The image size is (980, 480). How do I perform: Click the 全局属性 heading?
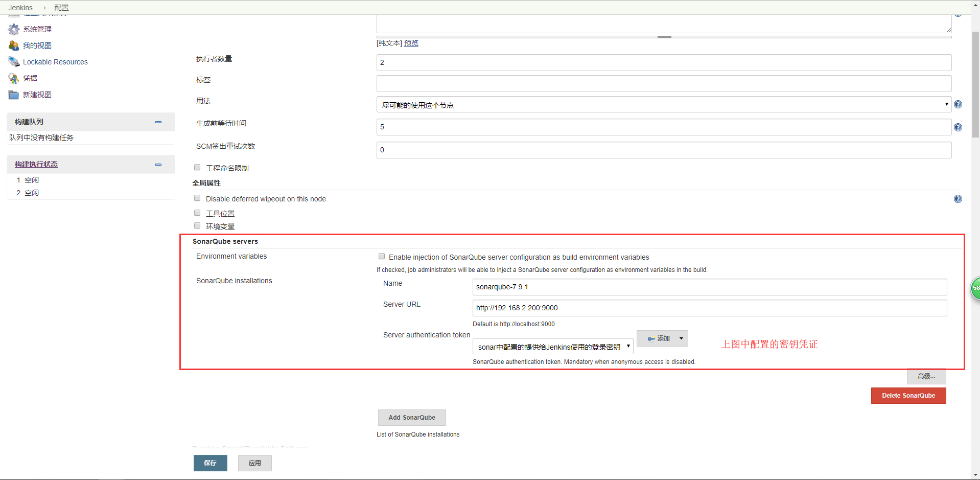coord(206,183)
